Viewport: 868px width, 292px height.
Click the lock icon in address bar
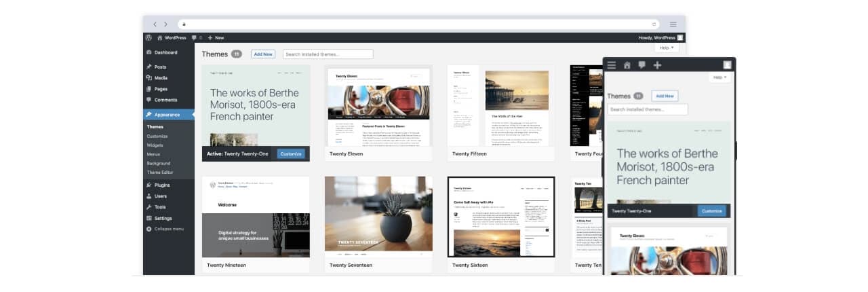tap(184, 24)
